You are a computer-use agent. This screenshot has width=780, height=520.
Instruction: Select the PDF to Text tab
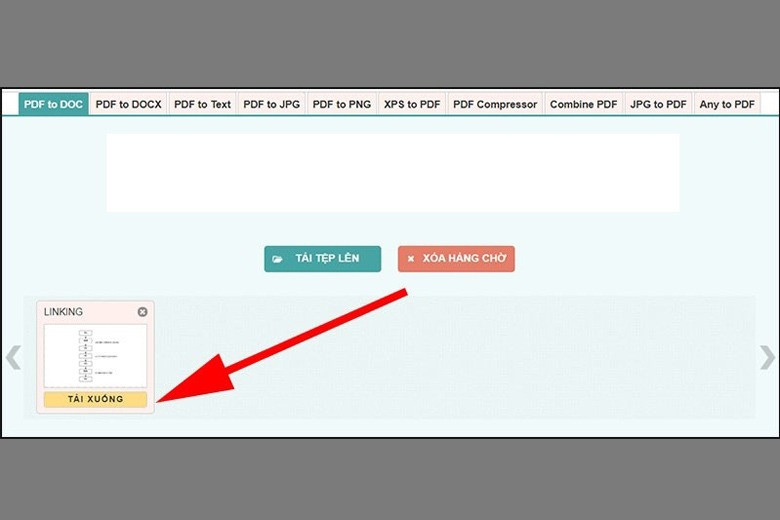pos(202,104)
